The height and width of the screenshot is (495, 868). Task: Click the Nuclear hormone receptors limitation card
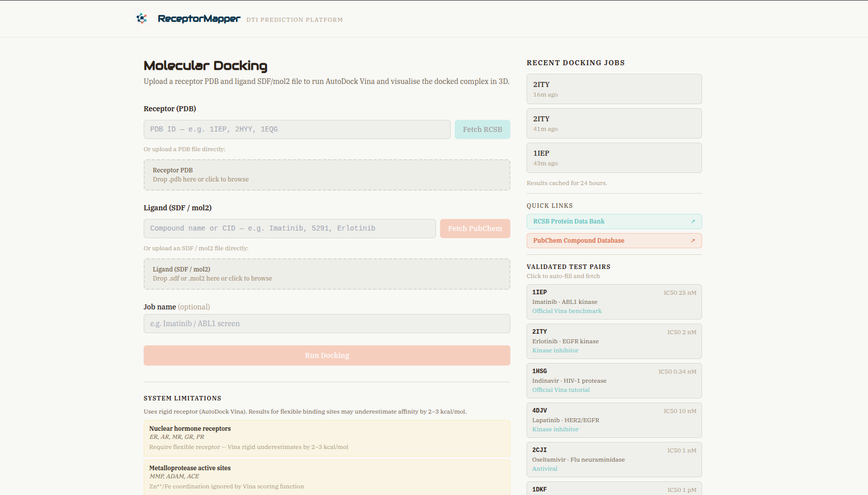pyautogui.click(x=327, y=438)
